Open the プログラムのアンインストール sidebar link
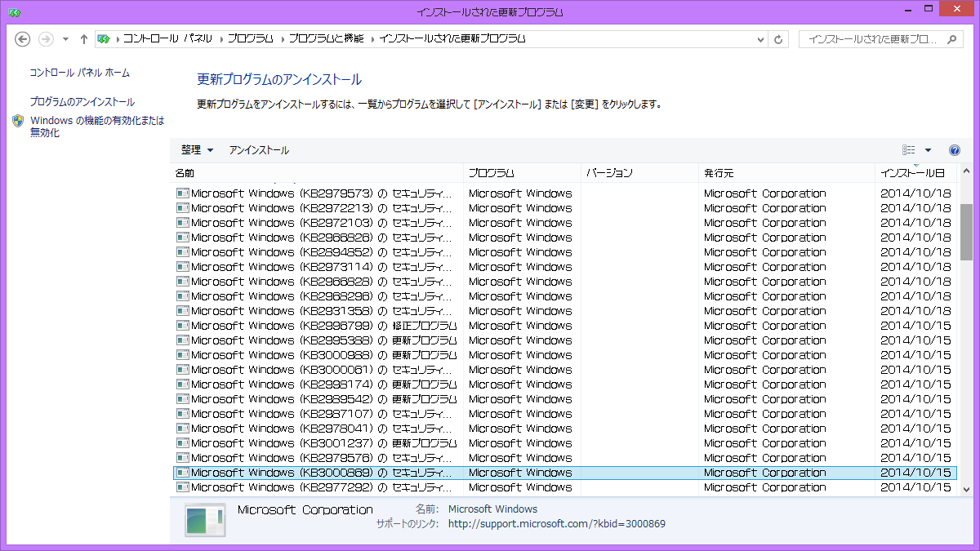980x551 pixels. click(x=82, y=102)
